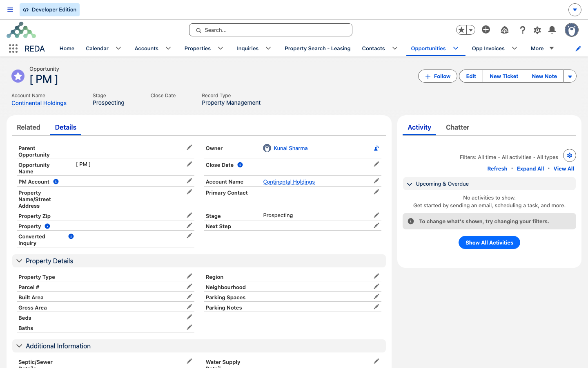Screen dimensions: 588x368
Task: Show info tooltip for PM Account
Action: (x=56, y=182)
